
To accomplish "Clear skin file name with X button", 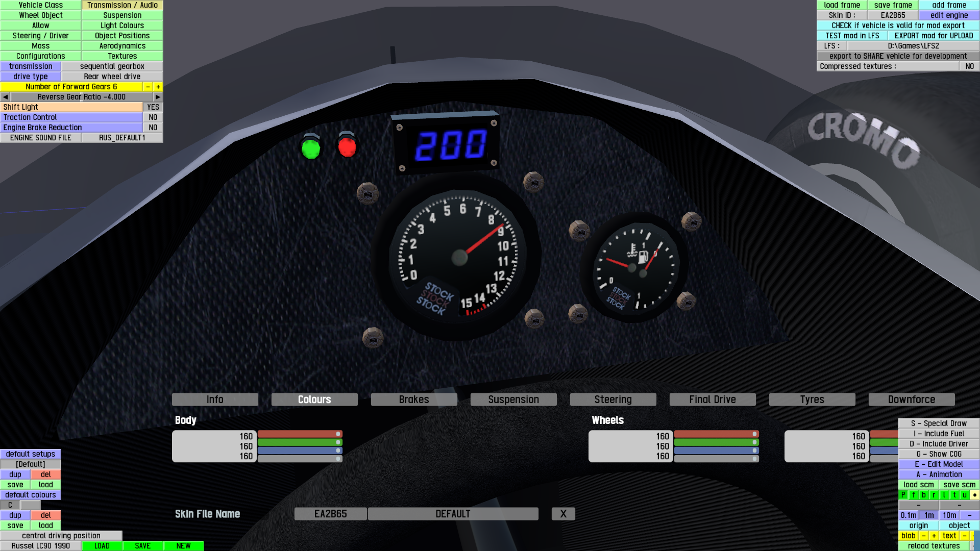I will pos(563,514).
